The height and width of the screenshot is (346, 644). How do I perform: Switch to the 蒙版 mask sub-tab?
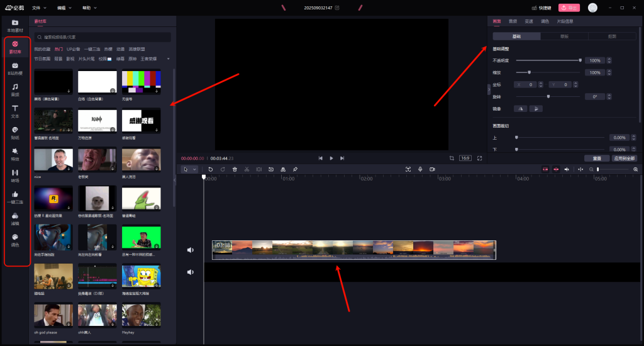[x=564, y=36]
